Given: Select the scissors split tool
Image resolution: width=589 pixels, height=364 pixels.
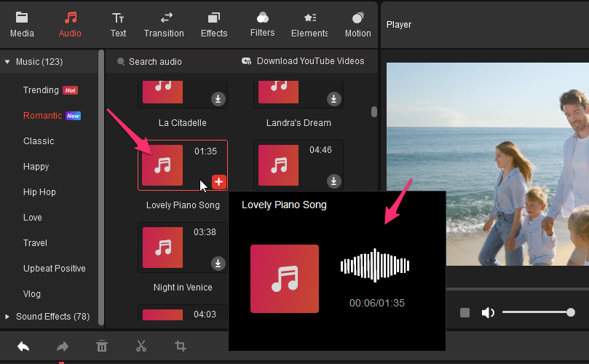Looking at the screenshot, I should (x=141, y=347).
